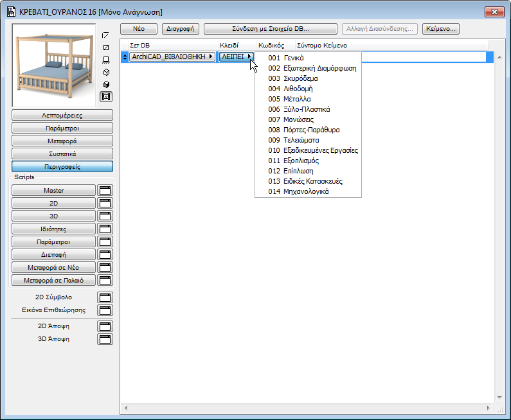This screenshot has height=420, width=511.
Task: Open Διεπαφή script in separate window
Action: pyautogui.click(x=105, y=254)
